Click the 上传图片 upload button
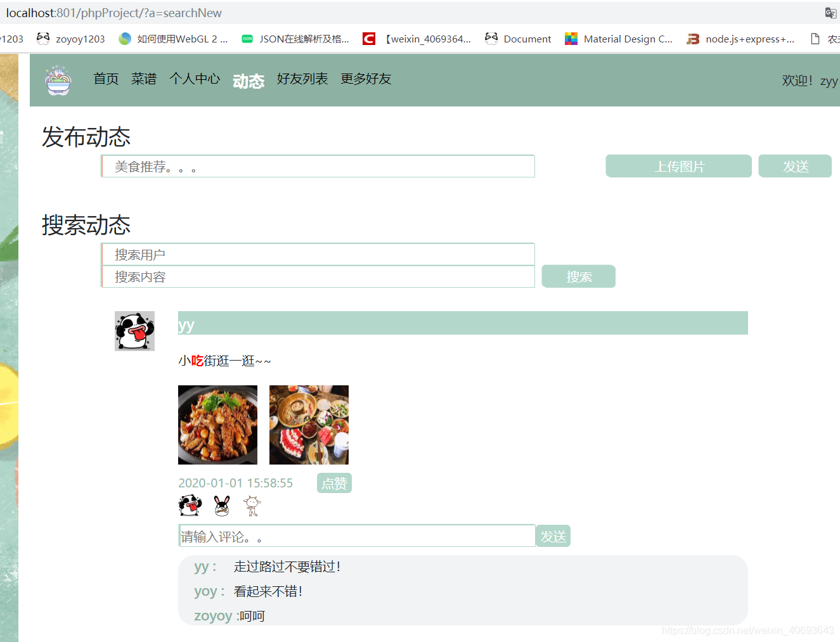The height and width of the screenshot is (642, 840). point(678,165)
